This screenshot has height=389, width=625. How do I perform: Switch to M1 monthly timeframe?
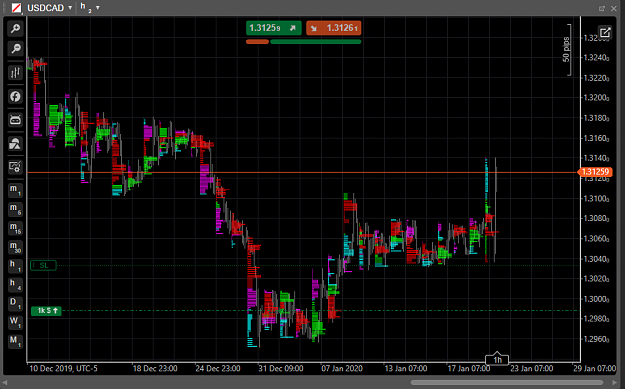tap(15, 341)
